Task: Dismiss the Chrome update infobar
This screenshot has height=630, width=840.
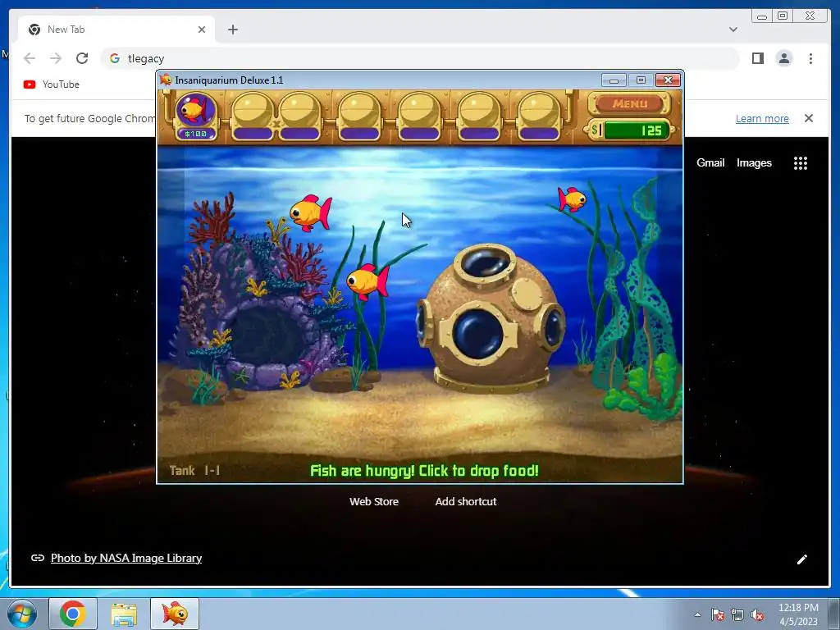Action: 809,118
